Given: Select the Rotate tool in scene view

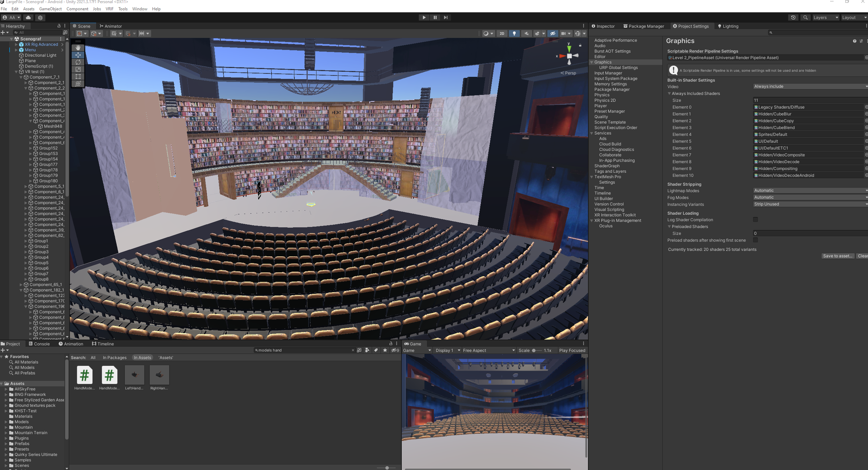Looking at the screenshot, I should (x=78, y=62).
